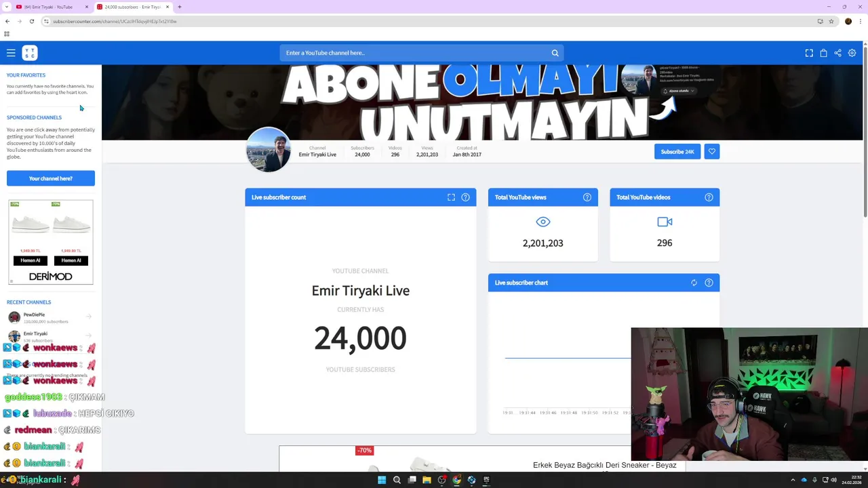
Task: Open the Chrome three-dot menu
Action: (x=861, y=21)
